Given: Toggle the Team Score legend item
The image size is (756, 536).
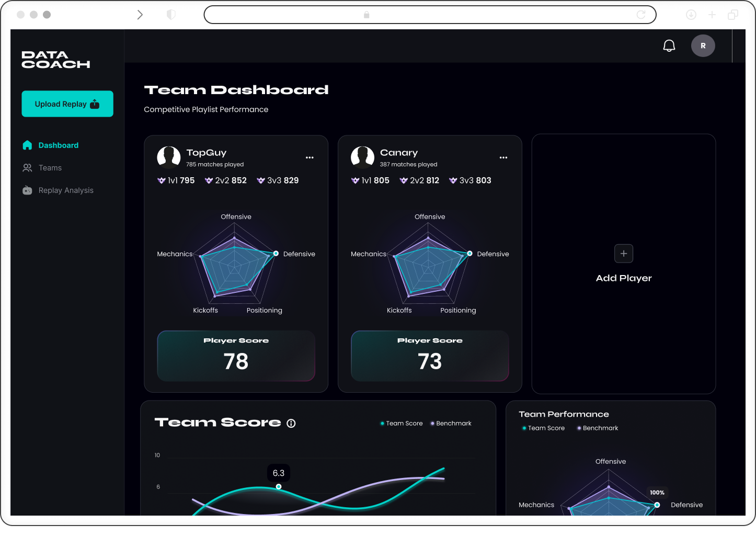Looking at the screenshot, I should point(402,423).
